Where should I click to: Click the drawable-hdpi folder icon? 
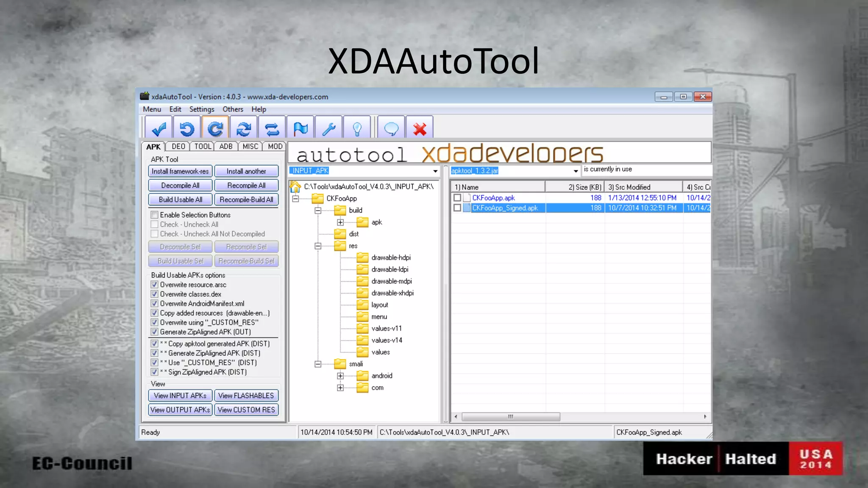tap(362, 258)
